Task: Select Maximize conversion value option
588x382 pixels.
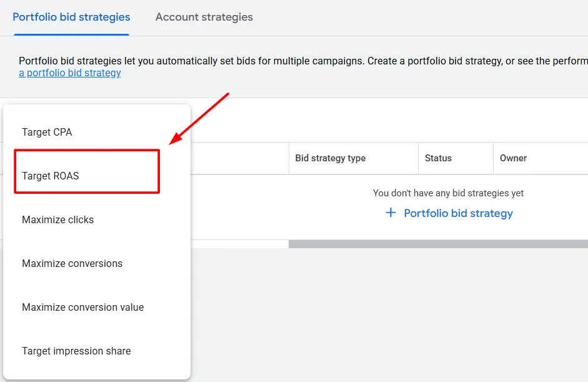Action: 82,307
